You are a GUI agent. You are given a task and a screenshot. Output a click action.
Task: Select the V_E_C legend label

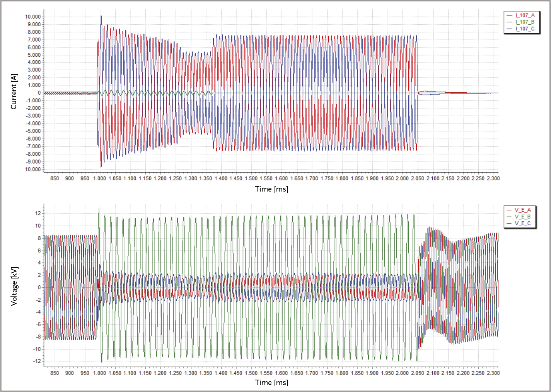pos(523,223)
